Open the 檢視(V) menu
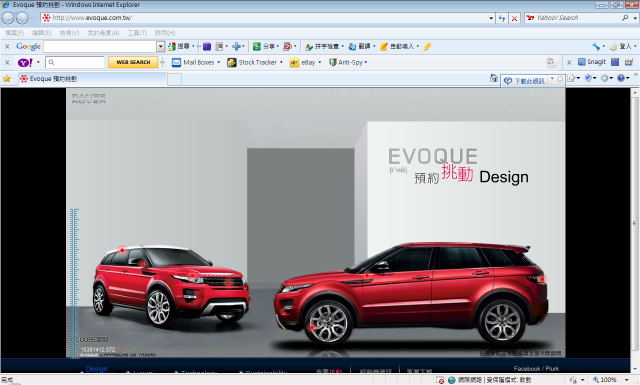Image resolution: width=640 pixels, height=385 pixels. tap(69, 33)
